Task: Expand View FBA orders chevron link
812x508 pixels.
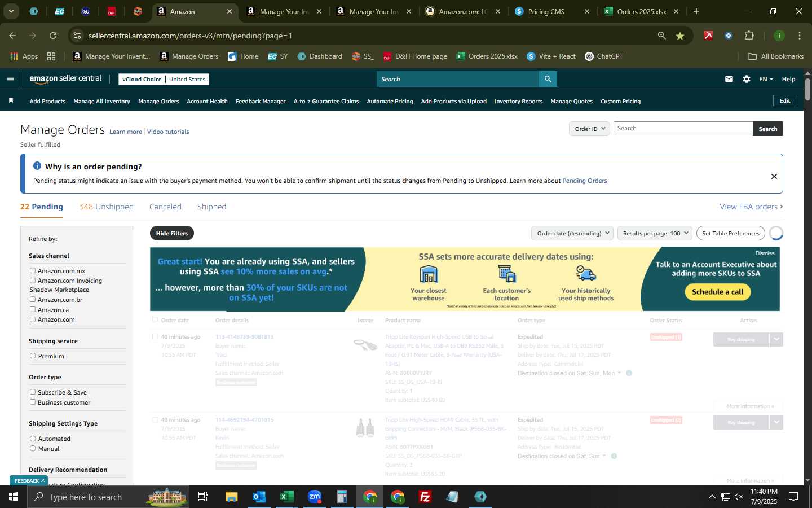Action: click(751, 207)
